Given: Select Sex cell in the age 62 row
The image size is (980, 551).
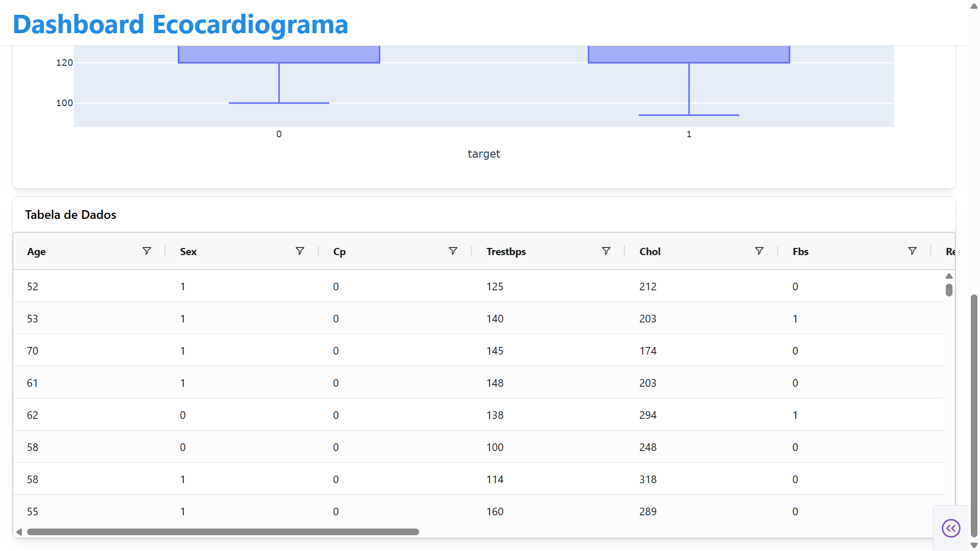Looking at the screenshot, I should click(x=242, y=415).
